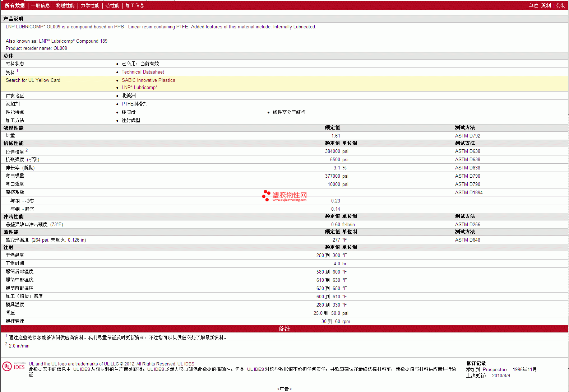Click Search for UL Yellow Card
This screenshot has height=392, width=569.
point(33,80)
